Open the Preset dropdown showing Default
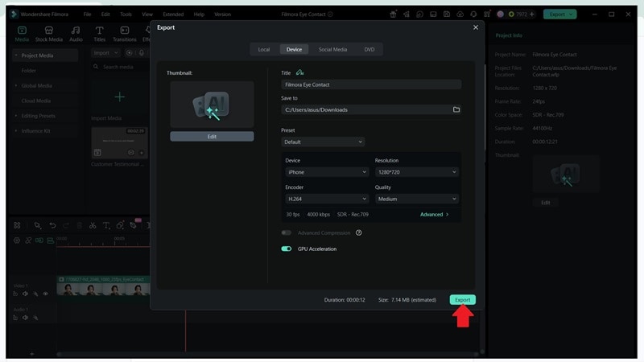 [324, 142]
